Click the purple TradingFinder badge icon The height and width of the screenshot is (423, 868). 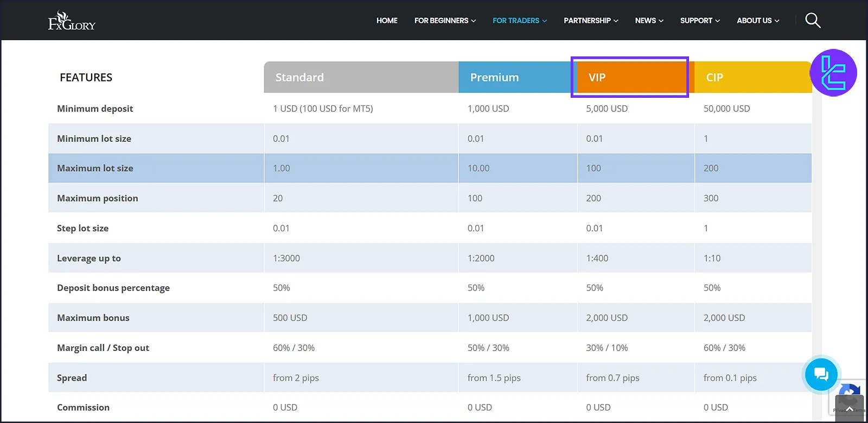tap(833, 73)
